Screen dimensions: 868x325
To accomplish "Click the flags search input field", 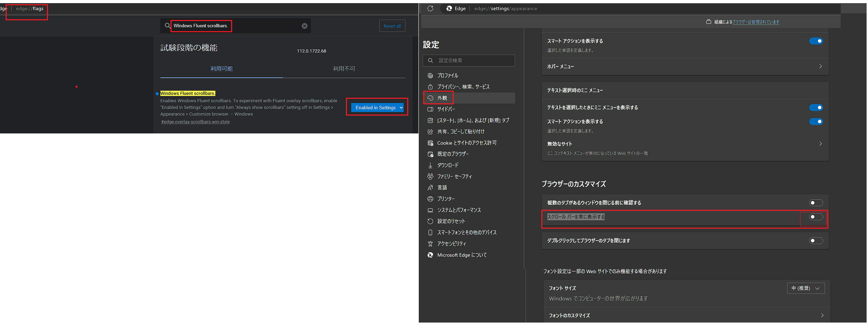I will (x=236, y=26).
